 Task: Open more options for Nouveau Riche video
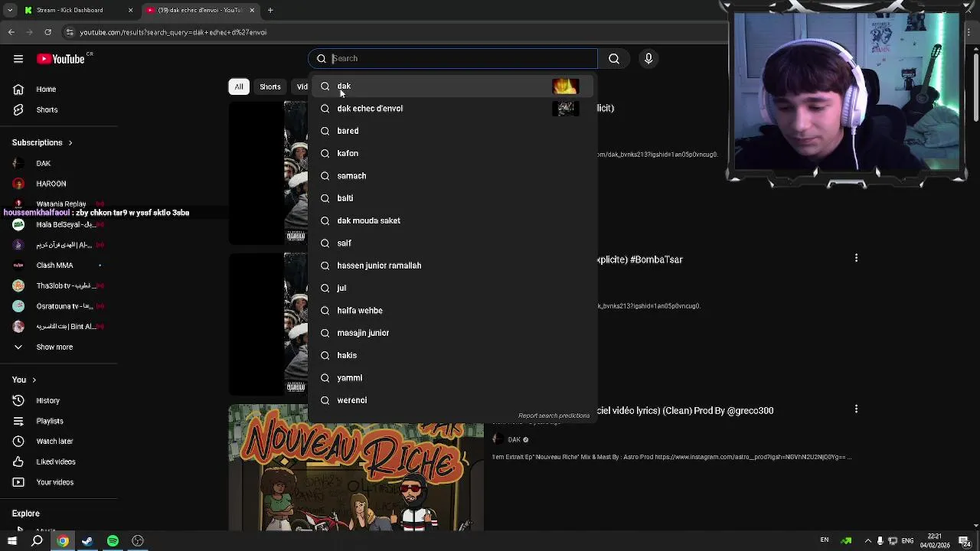tap(856, 409)
